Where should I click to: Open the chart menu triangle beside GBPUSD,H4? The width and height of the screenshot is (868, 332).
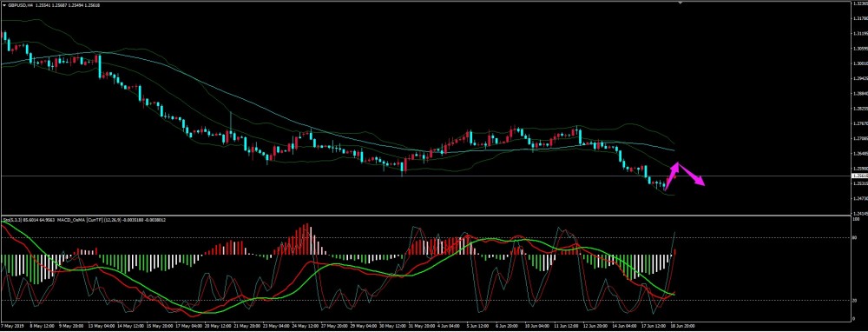pyautogui.click(x=4, y=5)
